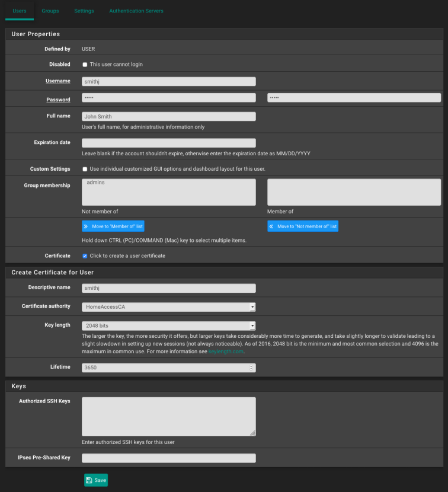Select admins in the Not member of list
448x492 pixels.
click(x=95, y=183)
